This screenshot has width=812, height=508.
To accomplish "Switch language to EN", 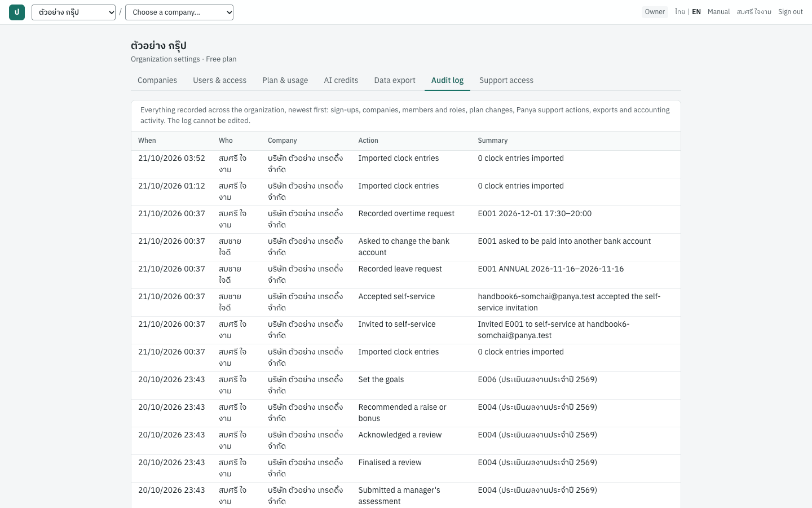I will pyautogui.click(x=696, y=12).
